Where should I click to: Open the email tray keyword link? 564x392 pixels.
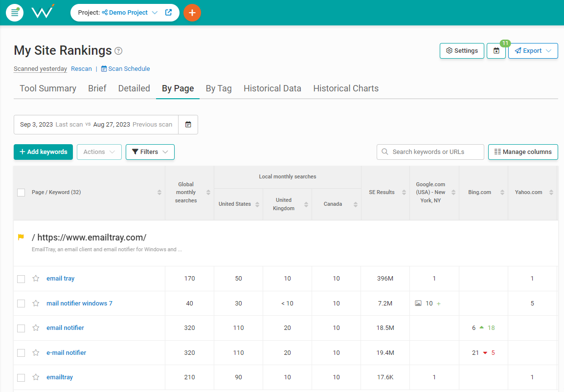point(61,279)
